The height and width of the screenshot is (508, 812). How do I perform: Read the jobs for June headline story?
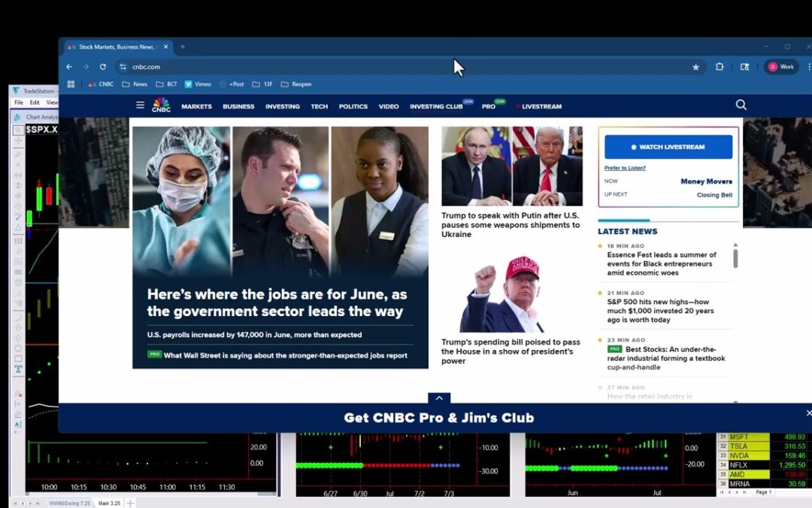pyautogui.click(x=277, y=303)
